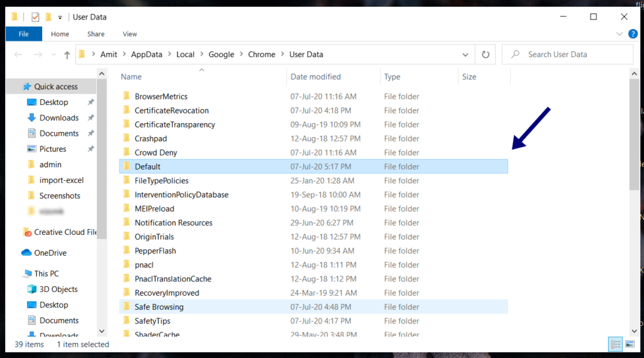Select the CertificateRevocation folder

point(313,111)
